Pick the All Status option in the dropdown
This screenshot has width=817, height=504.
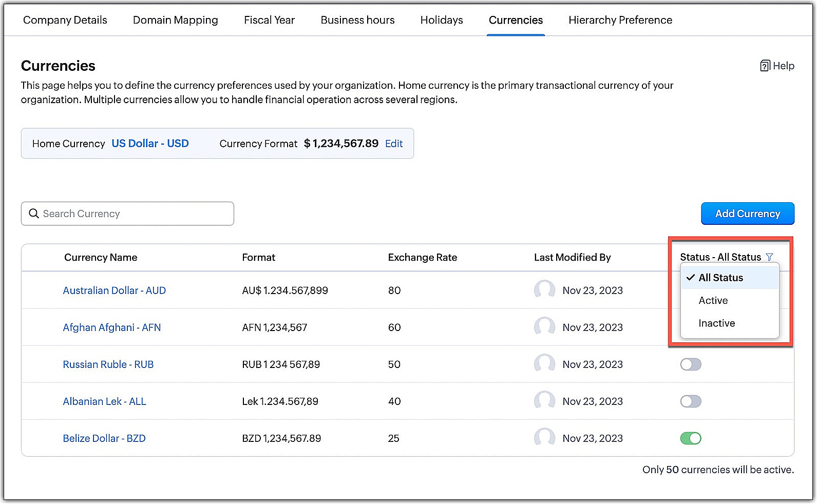point(720,278)
